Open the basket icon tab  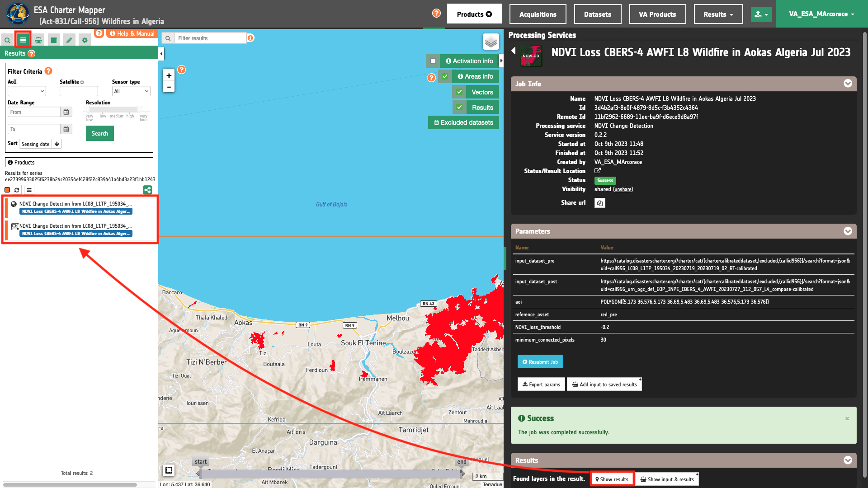pos(38,40)
